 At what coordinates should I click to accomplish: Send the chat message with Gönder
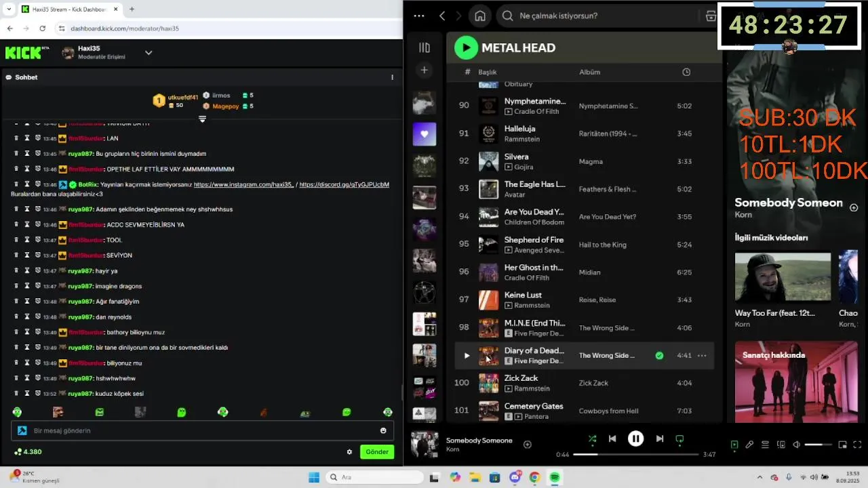(377, 451)
